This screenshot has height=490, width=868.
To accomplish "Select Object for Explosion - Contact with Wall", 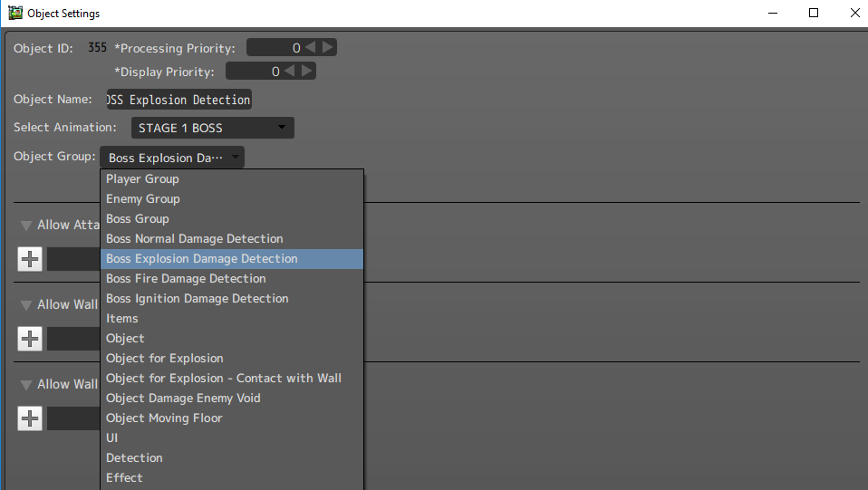I will click(x=224, y=379).
